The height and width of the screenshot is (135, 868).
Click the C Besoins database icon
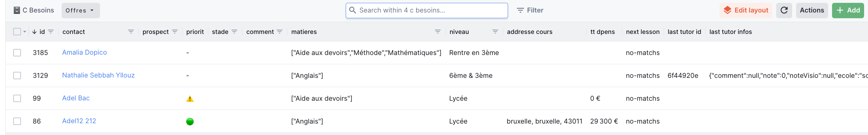pos(17,10)
